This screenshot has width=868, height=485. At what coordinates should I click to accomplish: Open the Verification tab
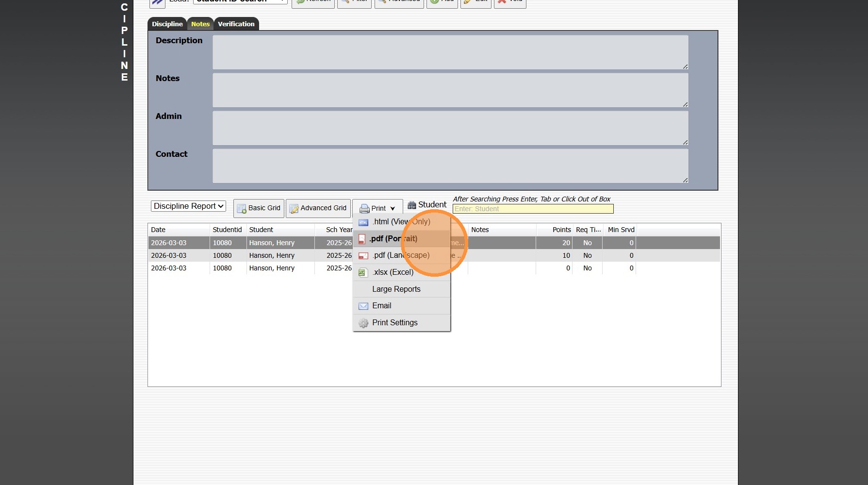236,24
